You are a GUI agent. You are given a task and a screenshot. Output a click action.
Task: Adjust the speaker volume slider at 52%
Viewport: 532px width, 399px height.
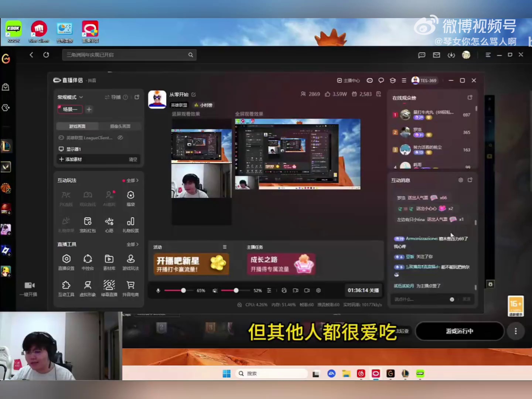coord(235,290)
